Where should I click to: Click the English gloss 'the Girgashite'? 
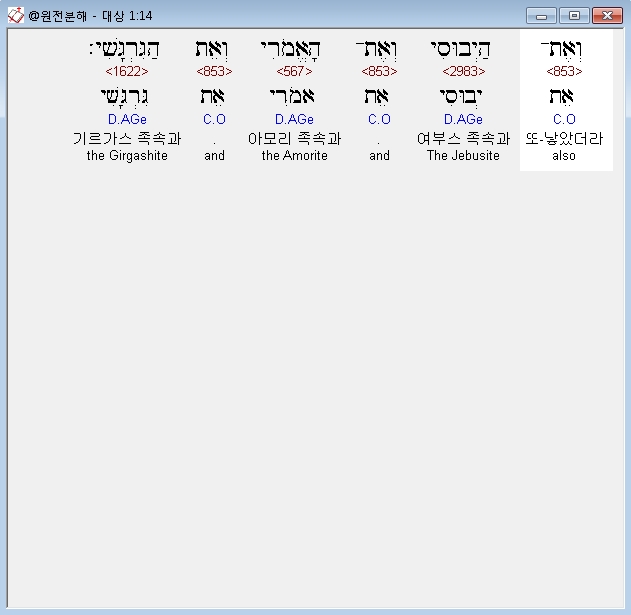click(x=127, y=155)
